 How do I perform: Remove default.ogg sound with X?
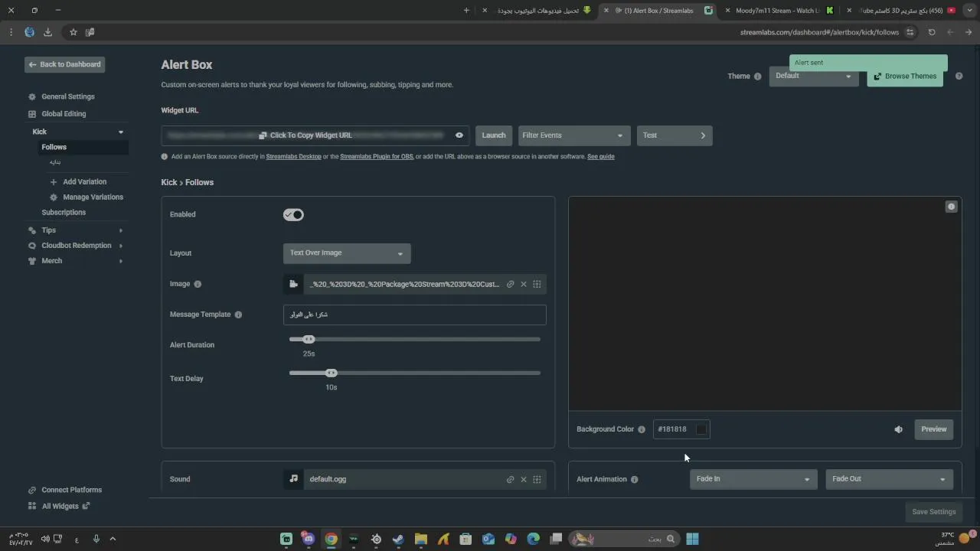pos(524,479)
